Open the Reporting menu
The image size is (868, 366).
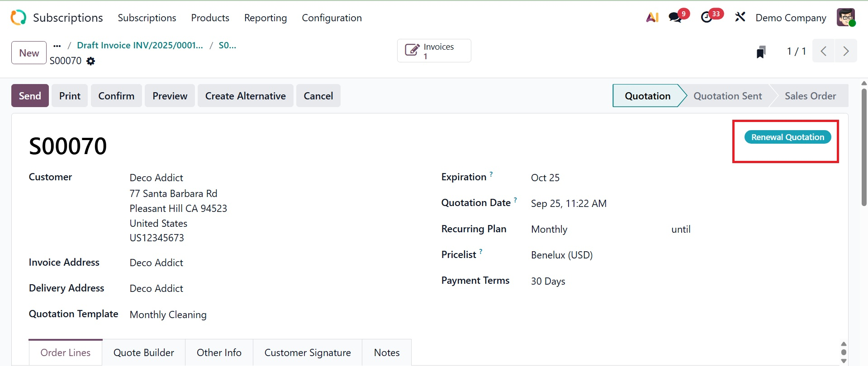tap(266, 18)
